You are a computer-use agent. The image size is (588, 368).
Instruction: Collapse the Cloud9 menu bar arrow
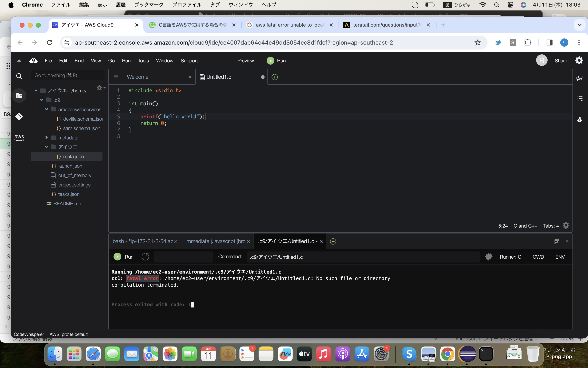click(19, 61)
